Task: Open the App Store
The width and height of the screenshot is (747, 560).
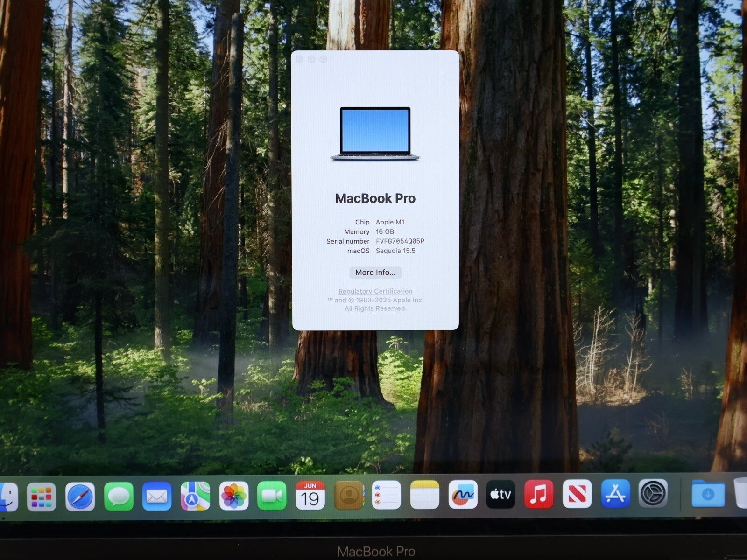Action: point(615,493)
